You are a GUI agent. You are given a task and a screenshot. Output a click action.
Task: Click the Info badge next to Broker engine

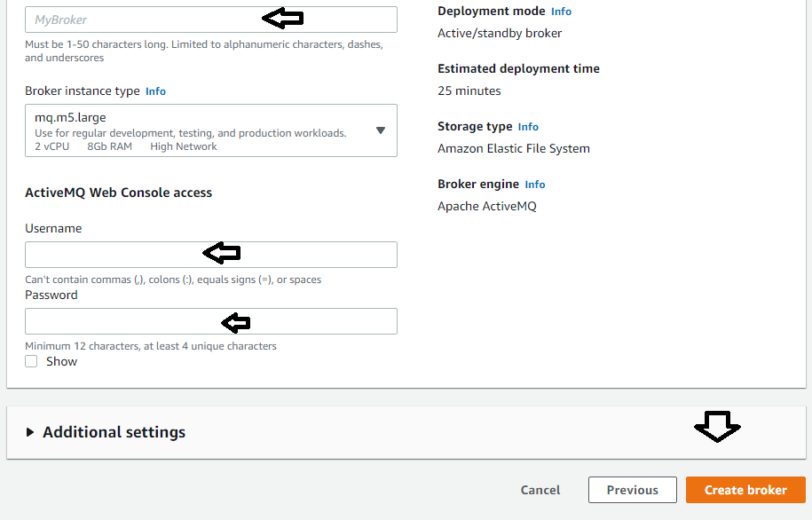click(x=534, y=184)
